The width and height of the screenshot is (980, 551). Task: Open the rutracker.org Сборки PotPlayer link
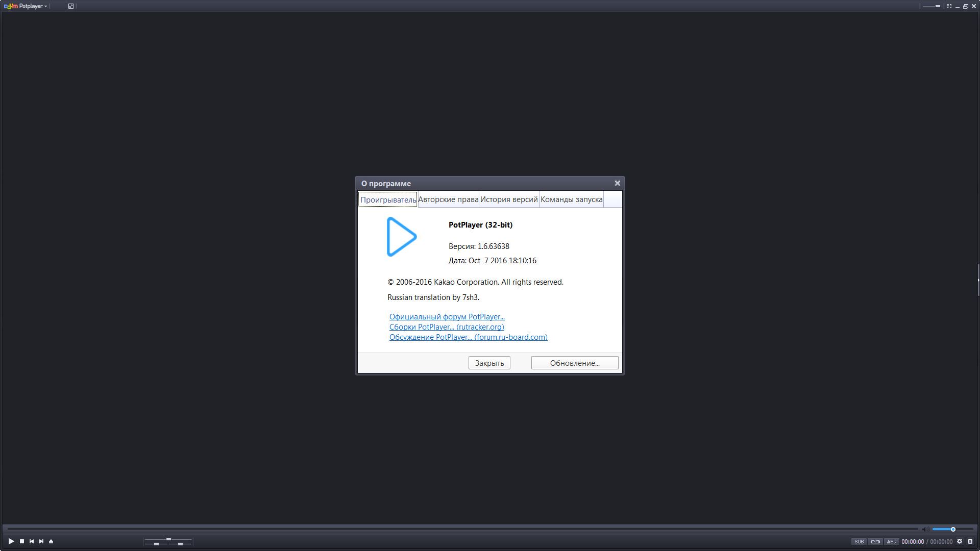(446, 327)
